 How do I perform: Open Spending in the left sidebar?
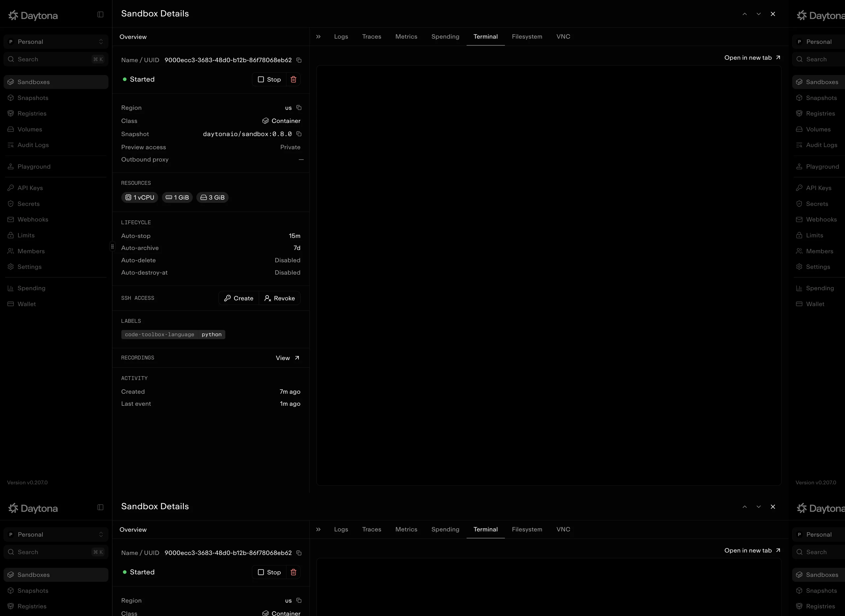click(56, 288)
